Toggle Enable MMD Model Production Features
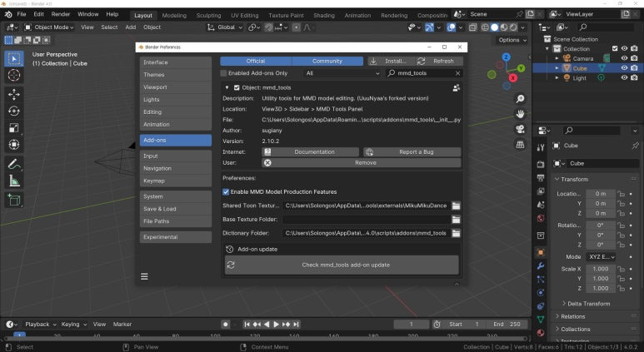Viewport: 644px width, 352px height. 226,191
